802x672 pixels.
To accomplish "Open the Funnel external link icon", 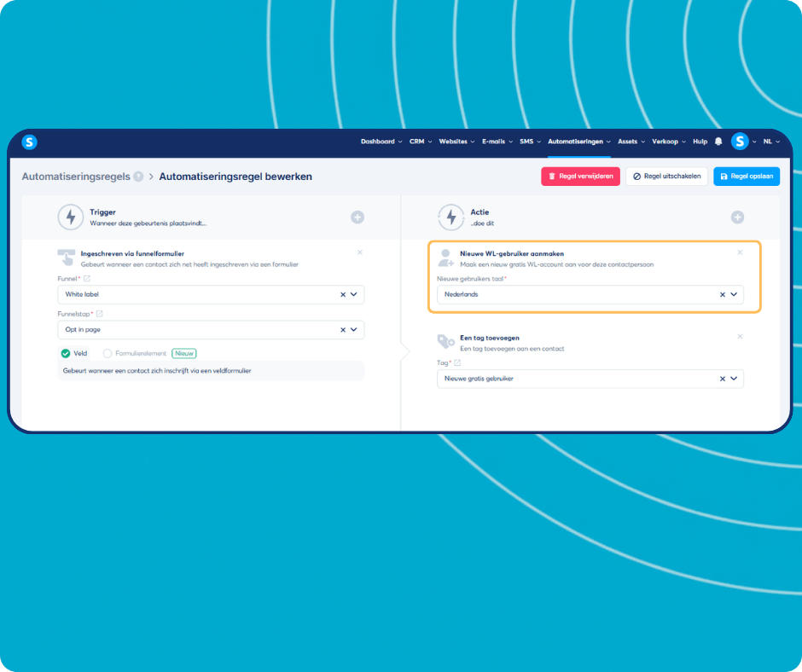I will (87, 279).
